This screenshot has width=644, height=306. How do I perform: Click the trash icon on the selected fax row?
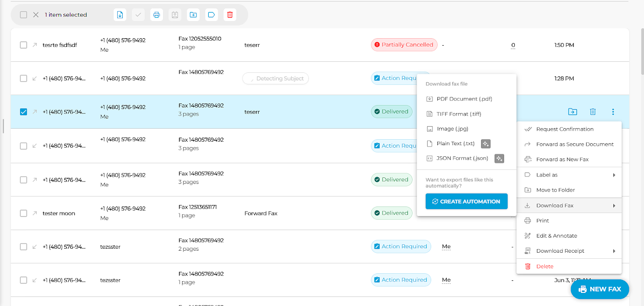(x=593, y=112)
